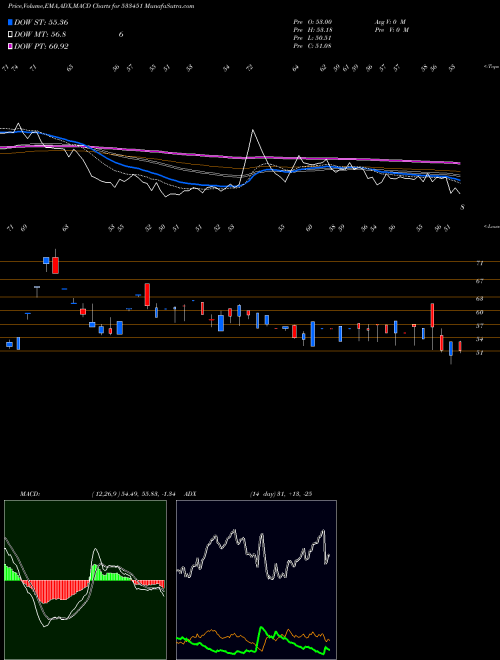The image size is (500, 660).
Task: Click the 71 price axis label
Action: click(479, 263)
